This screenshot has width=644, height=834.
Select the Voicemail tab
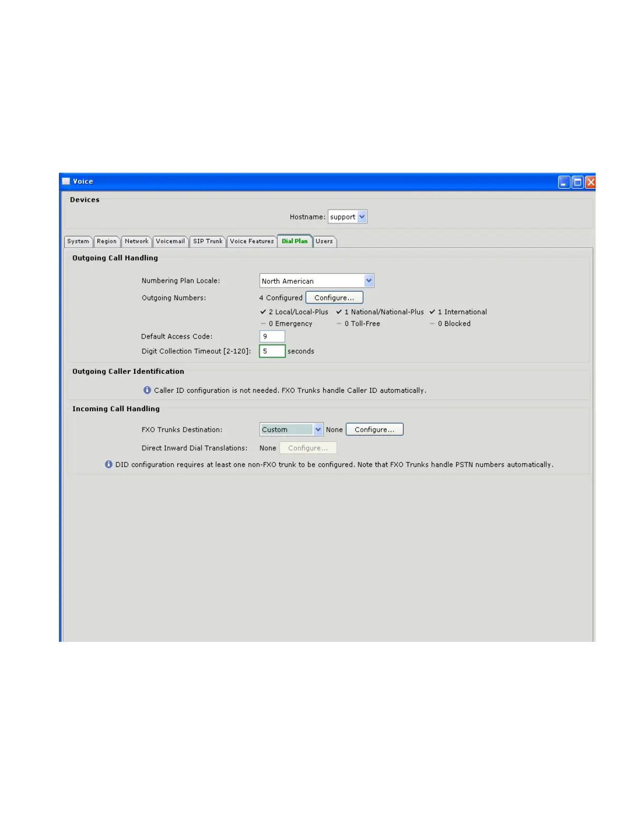[x=170, y=241]
